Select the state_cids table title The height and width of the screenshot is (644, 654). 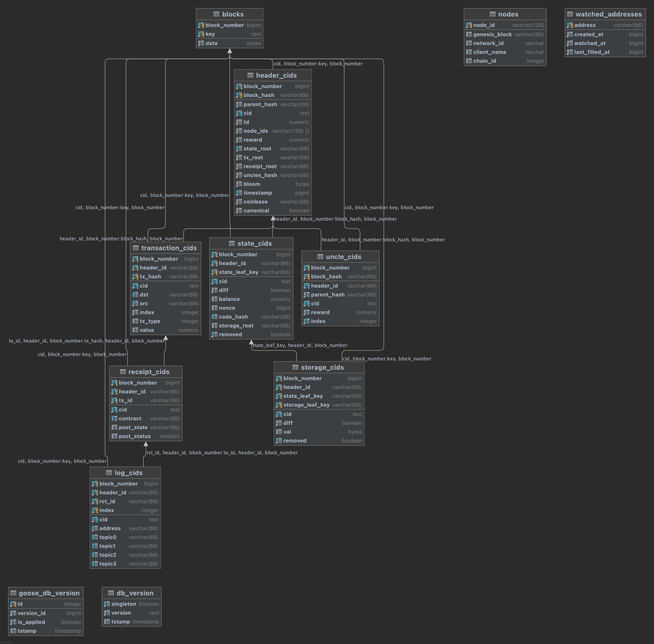point(255,244)
